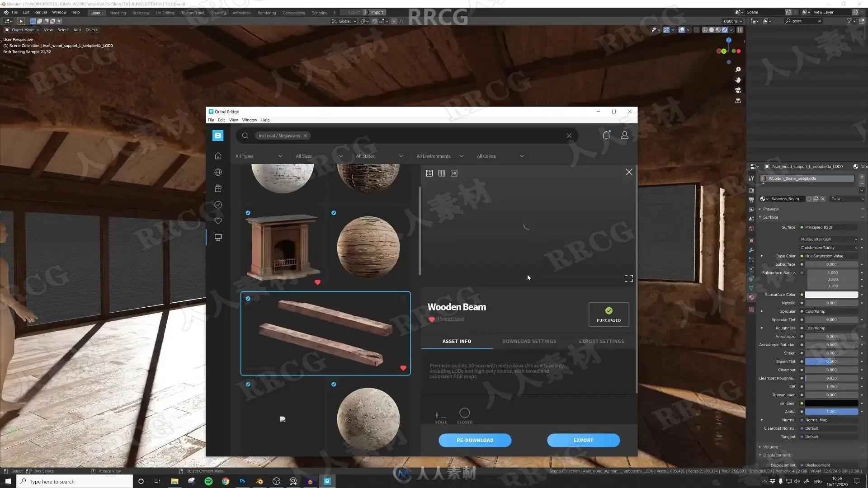Click the Quixel Bridge home icon
The height and width of the screenshot is (488, 868).
click(x=218, y=156)
